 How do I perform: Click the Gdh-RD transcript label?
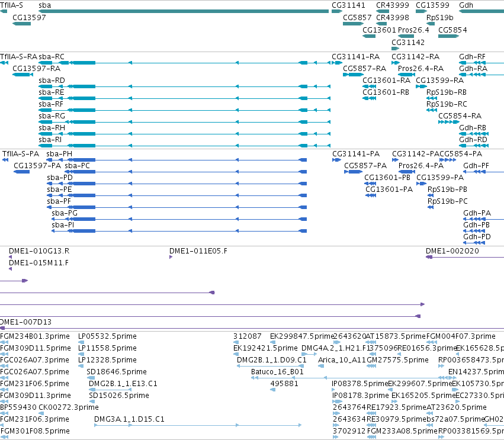click(473, 140)
